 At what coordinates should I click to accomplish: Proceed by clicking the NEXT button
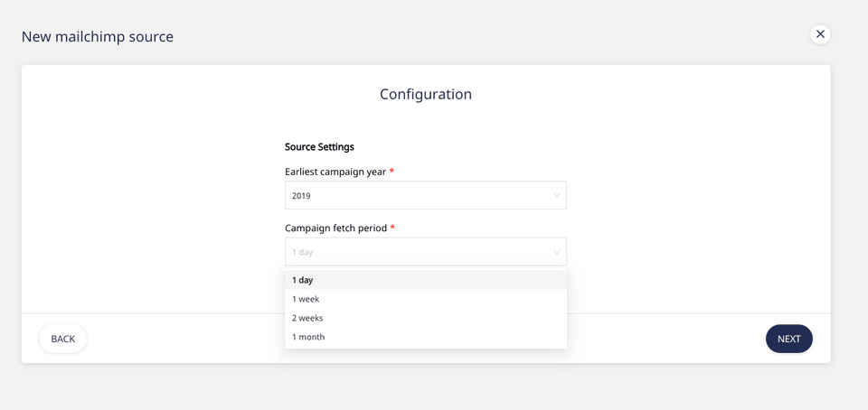click(788, 339)
